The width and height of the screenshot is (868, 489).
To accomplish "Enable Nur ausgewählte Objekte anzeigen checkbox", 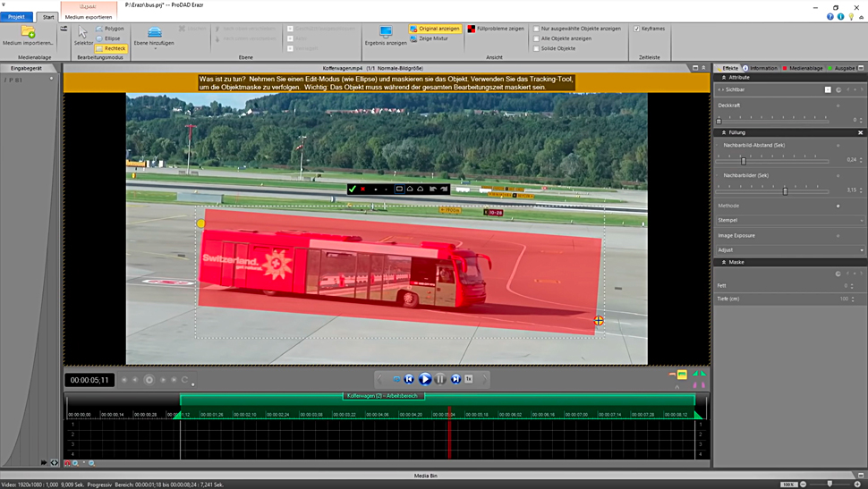I will tap(536, 29).
